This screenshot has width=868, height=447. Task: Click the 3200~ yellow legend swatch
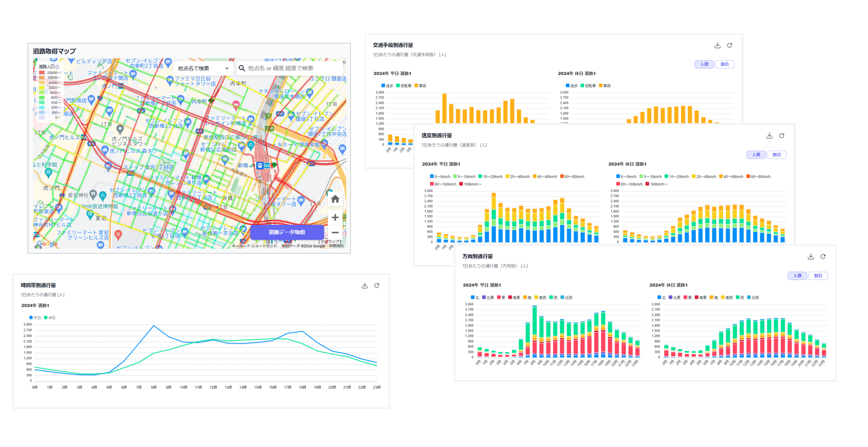[42, 88]
